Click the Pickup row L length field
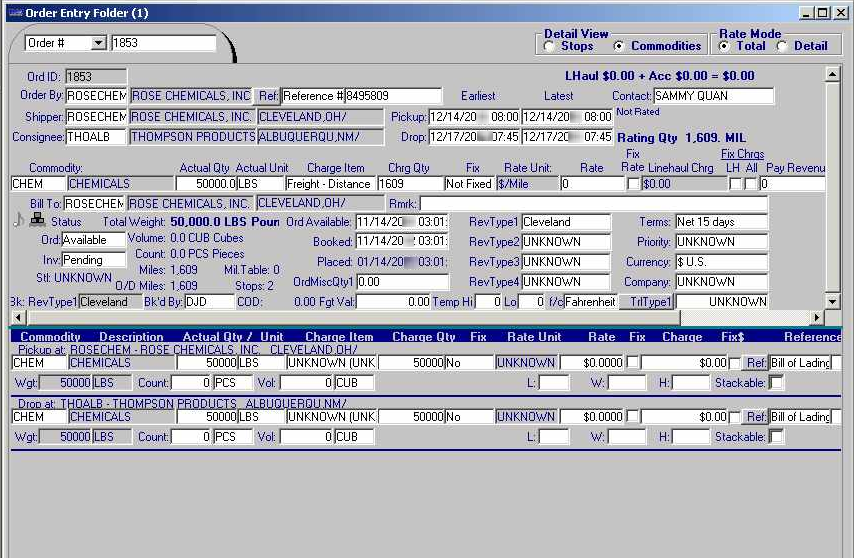This screenshot has width=854, height=558. (x=553, y=383)
